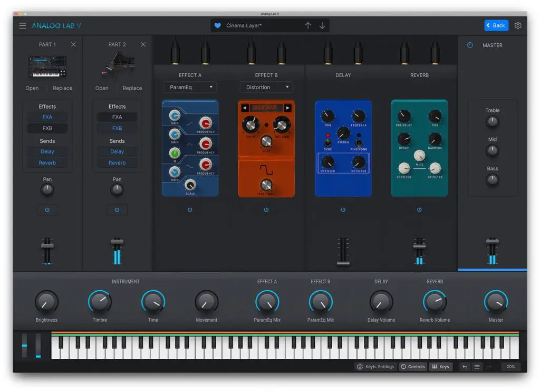Select previous preset with up arrow
540x392 pixels.
click(308, 25)
